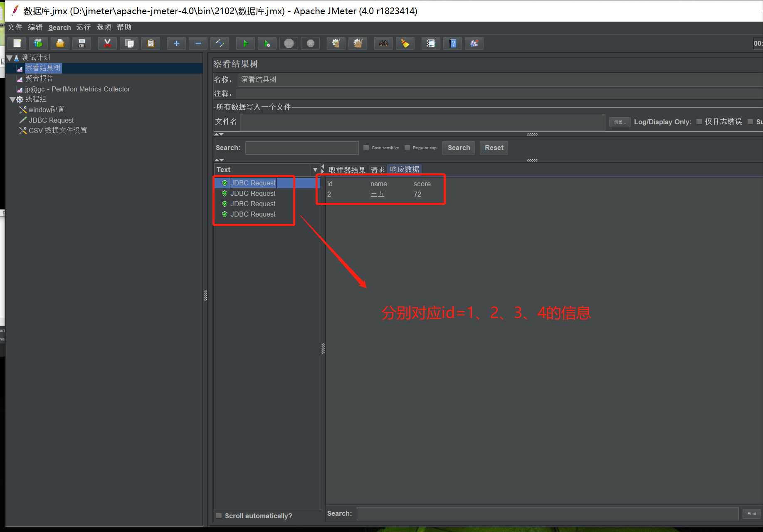Click the Toggle enable/disable icon
763x532 pixels.
coord(220,43)
